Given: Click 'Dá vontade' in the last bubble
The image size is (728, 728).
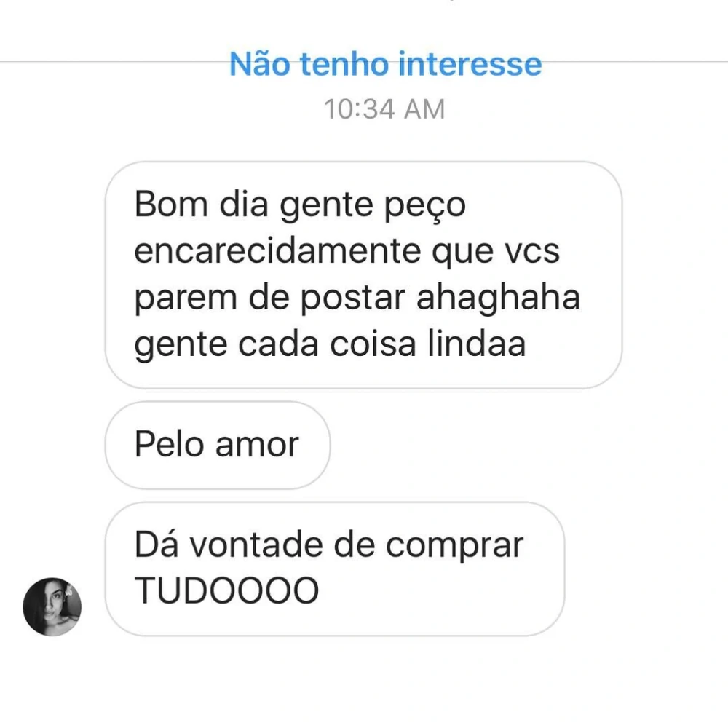Looking at the screenshot, I should coord(229,544).
